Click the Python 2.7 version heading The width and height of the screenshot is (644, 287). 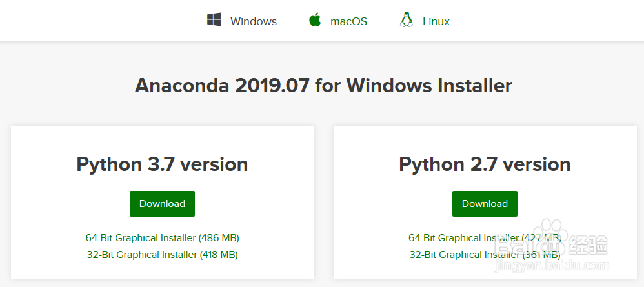(x=485, y=164)
